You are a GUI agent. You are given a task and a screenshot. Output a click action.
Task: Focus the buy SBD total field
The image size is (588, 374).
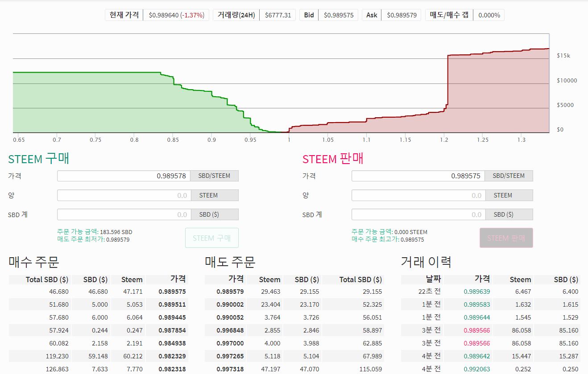124,214
